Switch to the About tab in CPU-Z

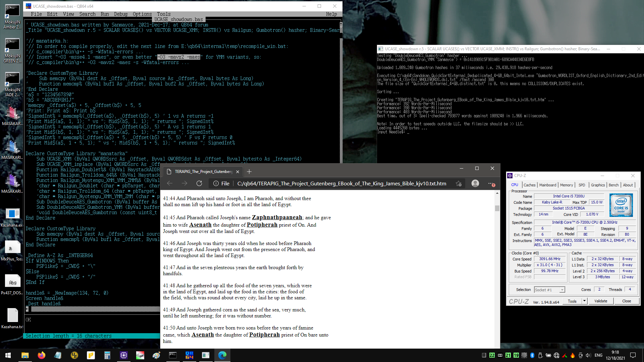[628, 185]
